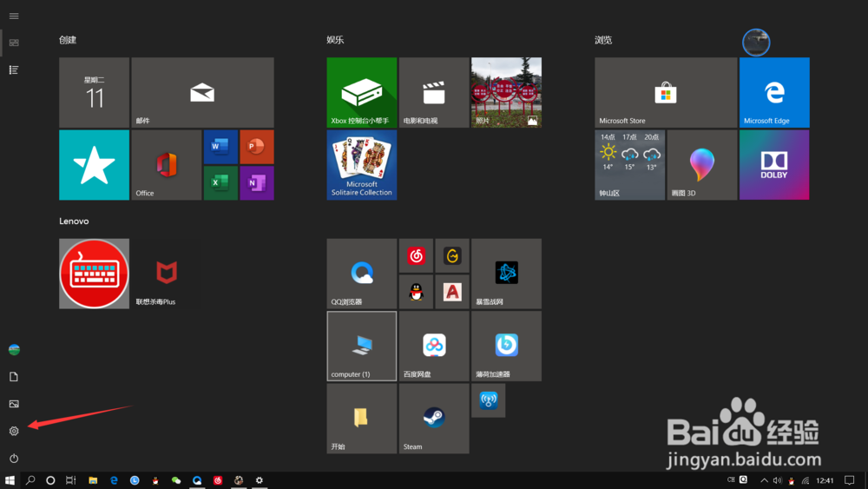Open the 照片 photos tile

507,92
